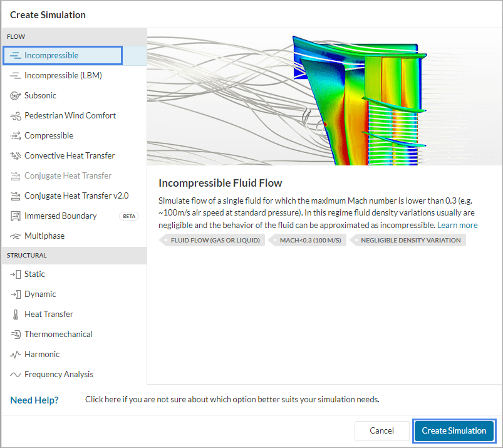Click the Frequency Analysis wave icon
This screenshot has height=448, width=503.
(16, 375)
